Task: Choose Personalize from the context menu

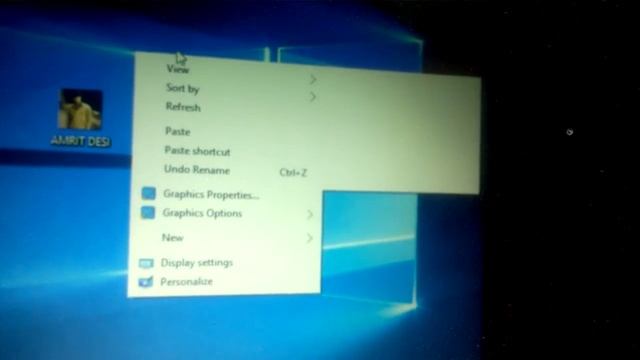Action: point(186,282)
